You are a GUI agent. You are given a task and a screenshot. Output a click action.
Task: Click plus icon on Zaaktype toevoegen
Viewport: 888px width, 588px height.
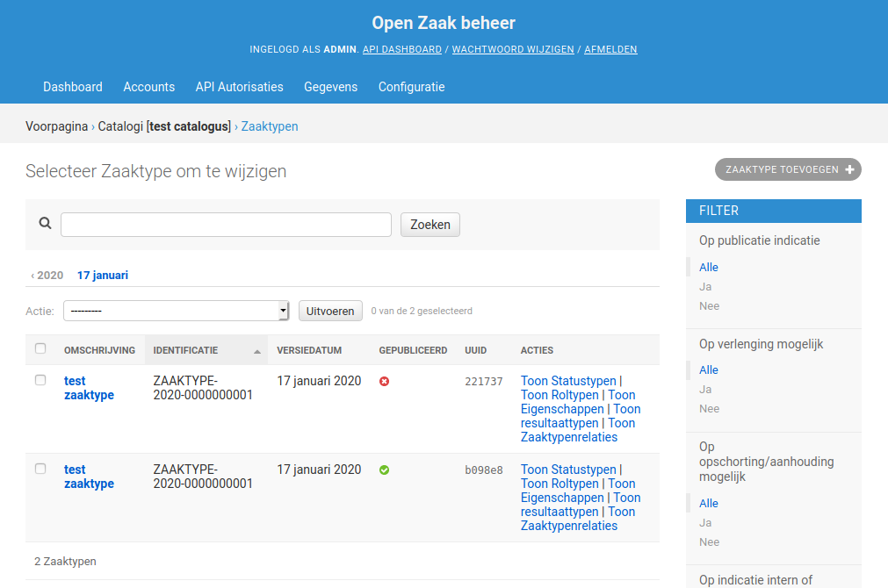tap(849, 169)
